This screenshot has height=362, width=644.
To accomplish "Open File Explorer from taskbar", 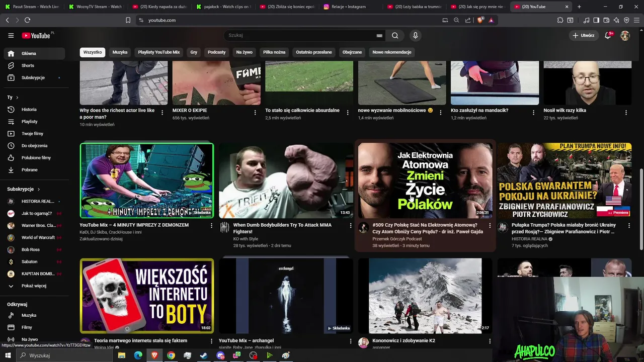I will coord(121,355).
